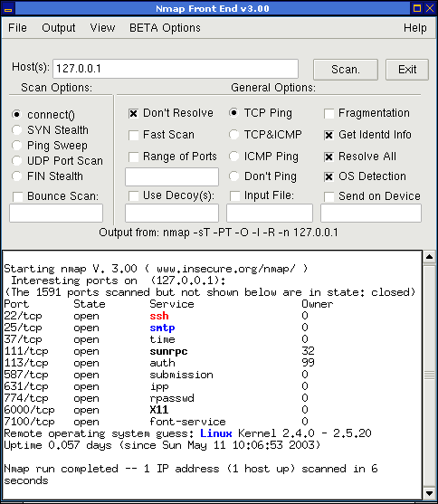Click the submission service entry
438x504 pixels.
pyautogui.click(x=181, y=375)
